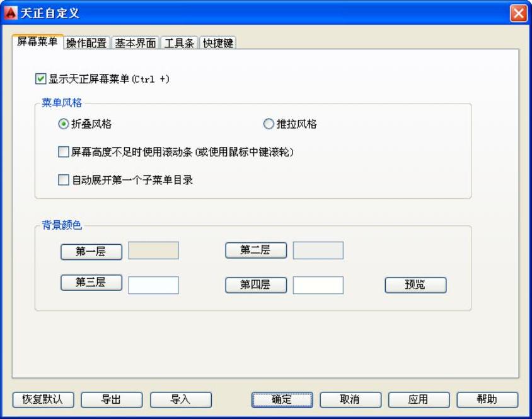Image resolution: width=532 pixels, height=419 pixels.
Task: Open the 快捷键 tab
Action: pyautogui.click(x=218, y=43)
